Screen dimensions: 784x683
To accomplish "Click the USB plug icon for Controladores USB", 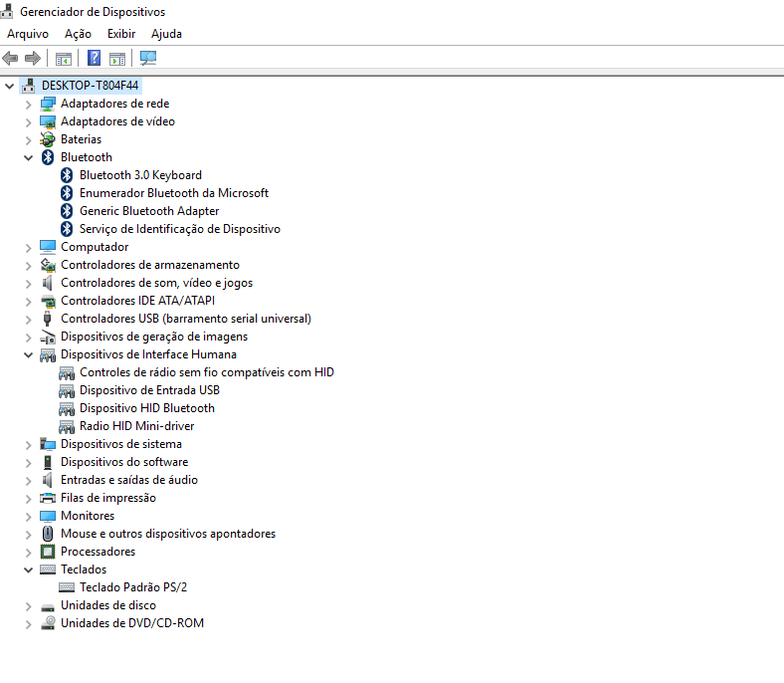I will tap(48, 319).
